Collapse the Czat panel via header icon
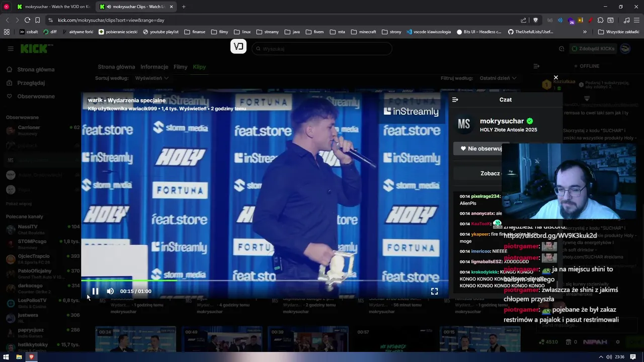This screenshot has width=644, height=362. click(455, 100)
